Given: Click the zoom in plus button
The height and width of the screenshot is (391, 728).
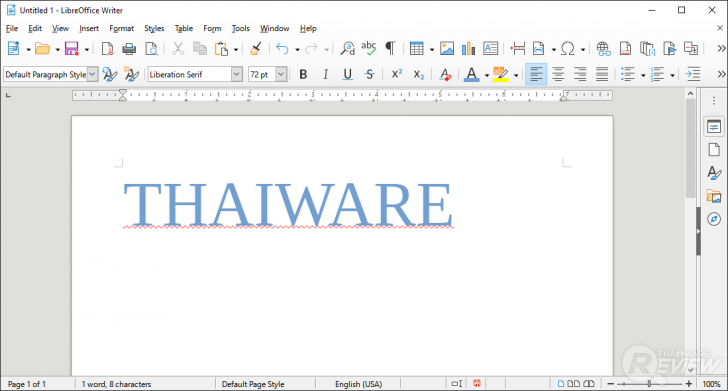Looking at the screenshot, I should pyautogui.click(x=689, y=384).
